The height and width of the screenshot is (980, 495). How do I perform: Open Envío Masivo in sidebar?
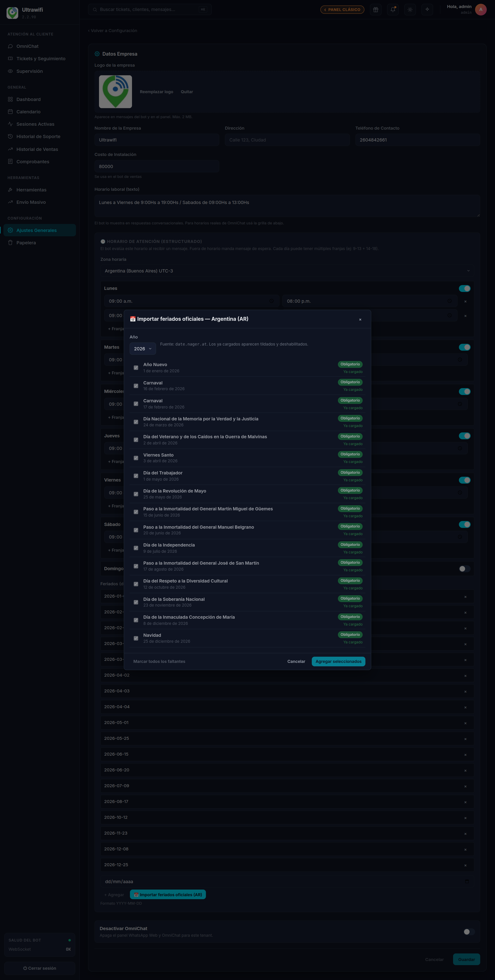click(x=40, y=202)
